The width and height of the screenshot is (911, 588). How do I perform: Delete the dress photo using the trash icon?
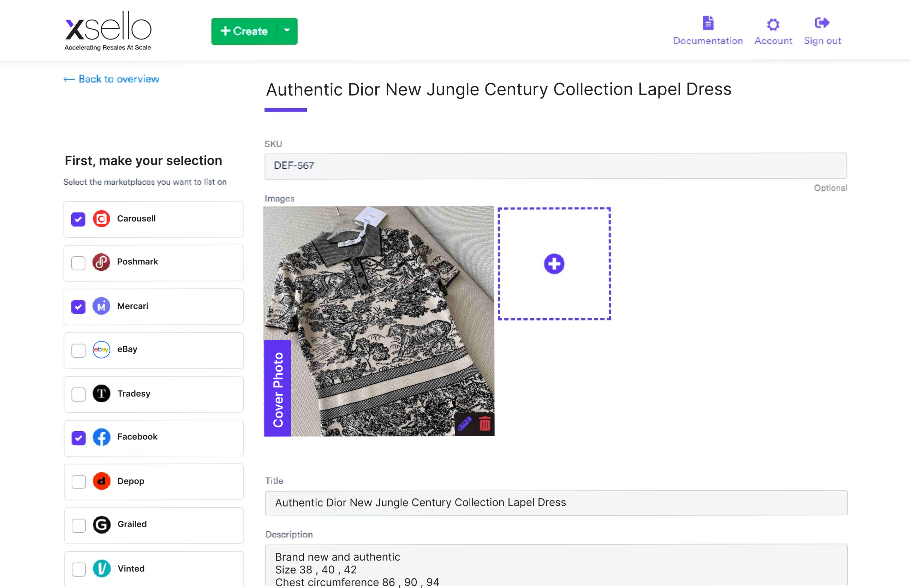tap(484, 424)
